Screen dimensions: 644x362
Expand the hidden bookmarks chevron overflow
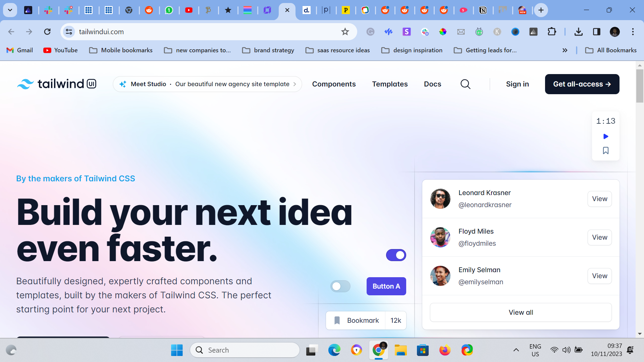tap(565, 50)
